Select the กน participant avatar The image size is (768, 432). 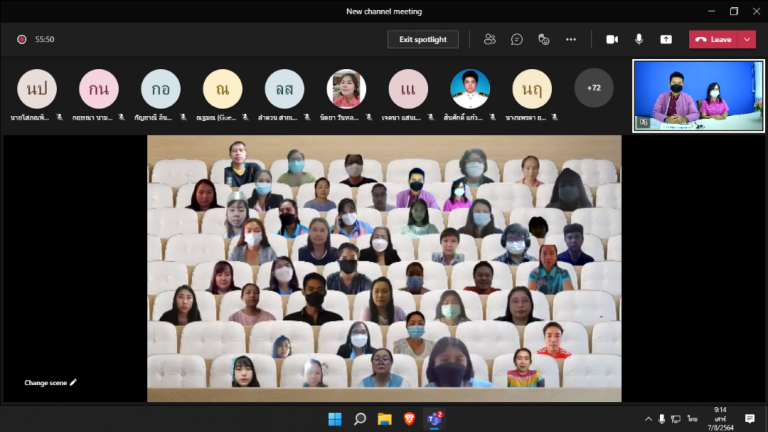[98, 89]
